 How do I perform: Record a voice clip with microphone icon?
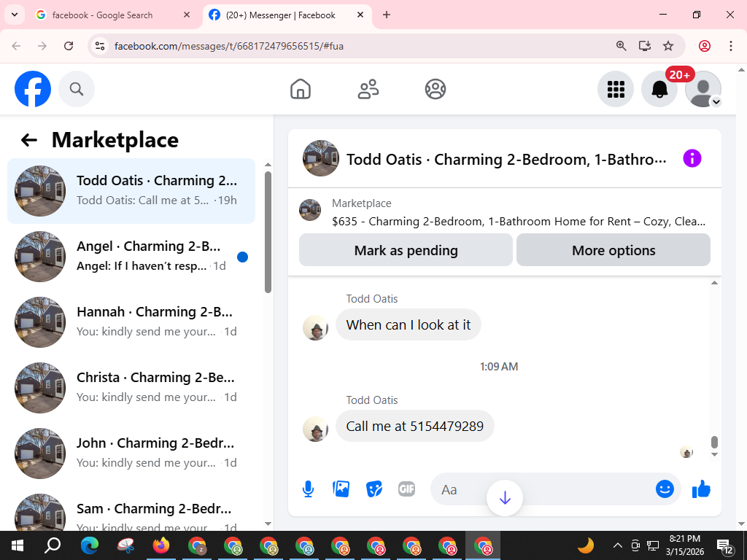pos(309,489)
